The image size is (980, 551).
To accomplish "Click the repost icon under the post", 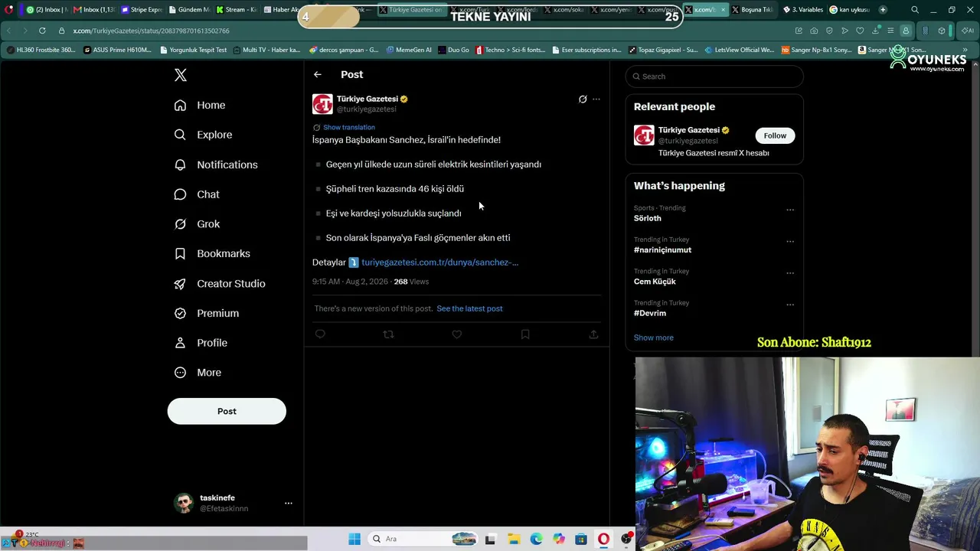I will click(x=388, y=334).
